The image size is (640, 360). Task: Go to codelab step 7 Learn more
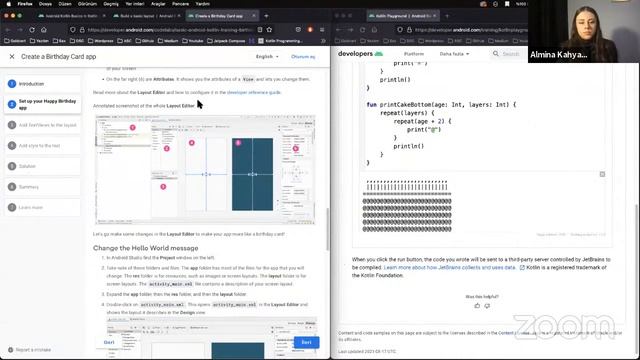[x=42, y=207]
